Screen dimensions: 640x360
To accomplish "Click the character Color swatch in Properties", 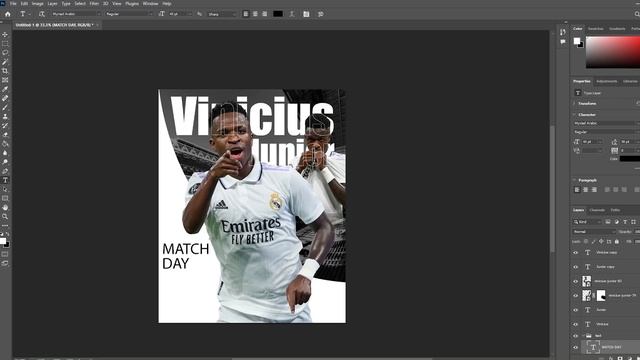I will coord(630,159).
